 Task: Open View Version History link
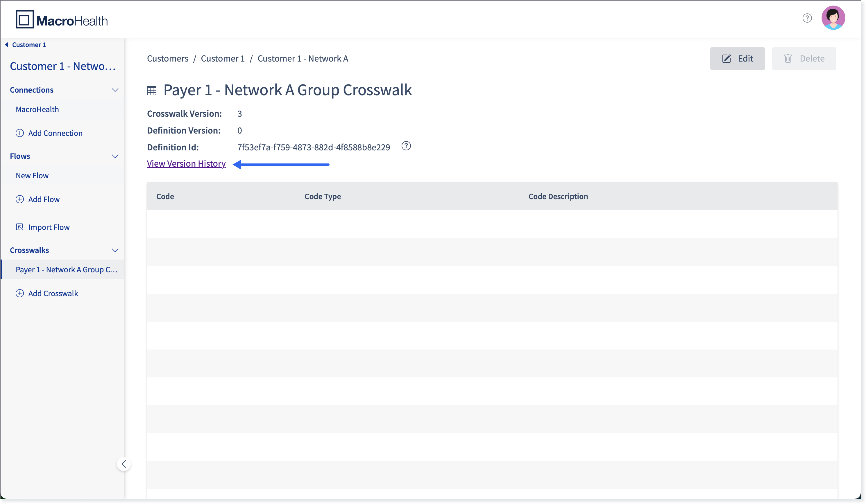pos(186,163)
